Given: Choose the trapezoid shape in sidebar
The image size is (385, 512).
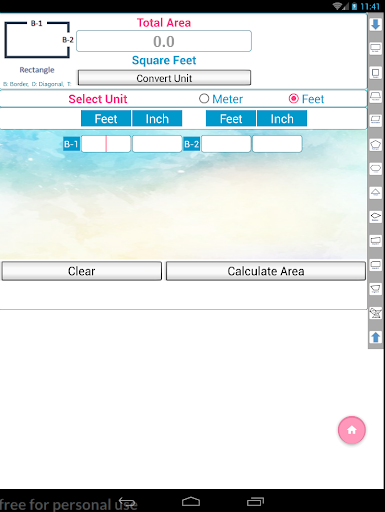Looking at the screenshot, I should coord(376,97).
